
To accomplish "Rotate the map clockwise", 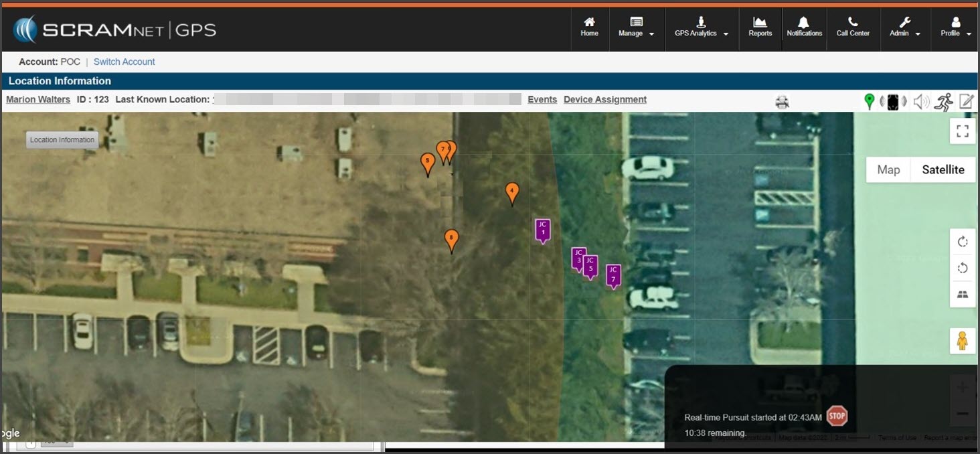I will click(963, 242).
